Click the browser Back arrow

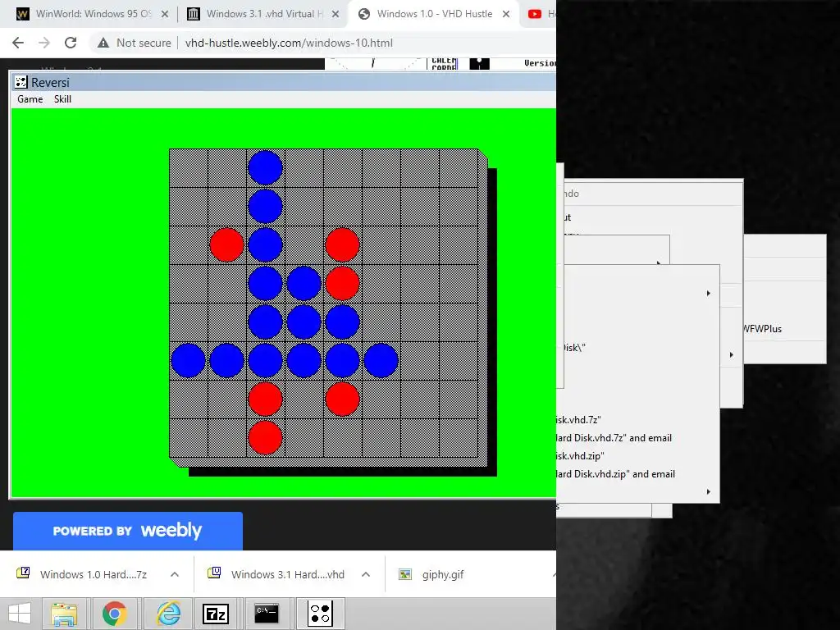(18, 43)
